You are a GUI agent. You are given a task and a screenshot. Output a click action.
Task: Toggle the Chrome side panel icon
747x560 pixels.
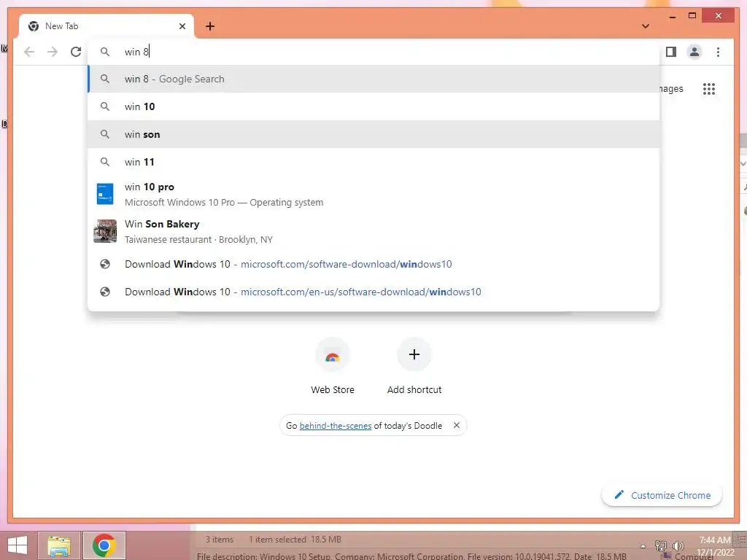pos(671,52)
